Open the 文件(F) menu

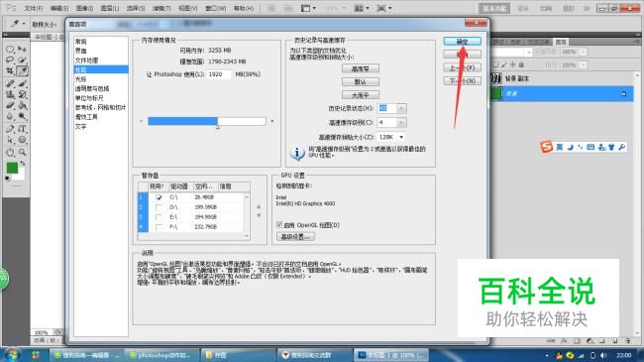point(34,8)
